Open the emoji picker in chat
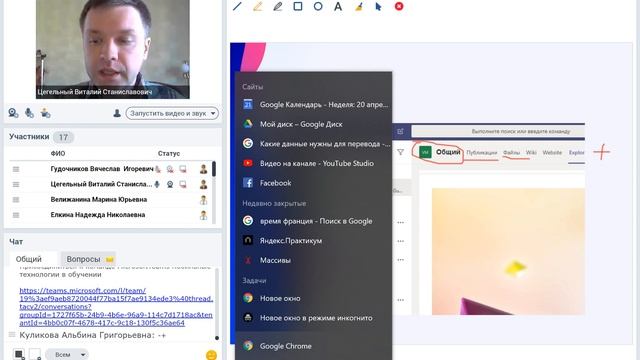Image resolution: width=640 pixels, height=360 pixels. pos(211,355)
